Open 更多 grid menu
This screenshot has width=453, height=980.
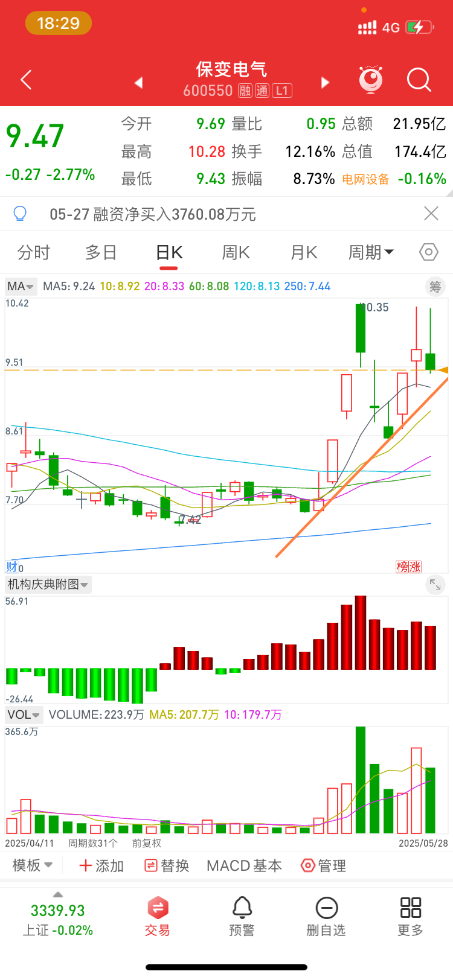[x=411, y=916]
